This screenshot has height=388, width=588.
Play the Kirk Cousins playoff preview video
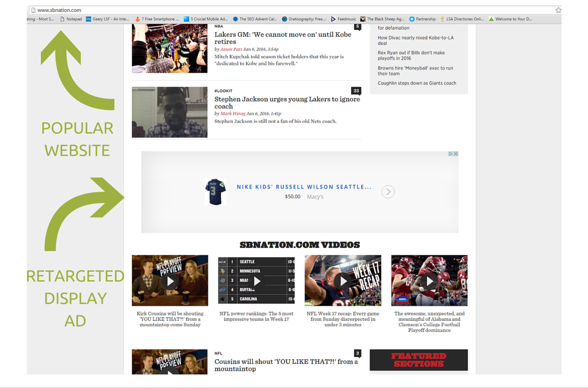coord(170,281)
